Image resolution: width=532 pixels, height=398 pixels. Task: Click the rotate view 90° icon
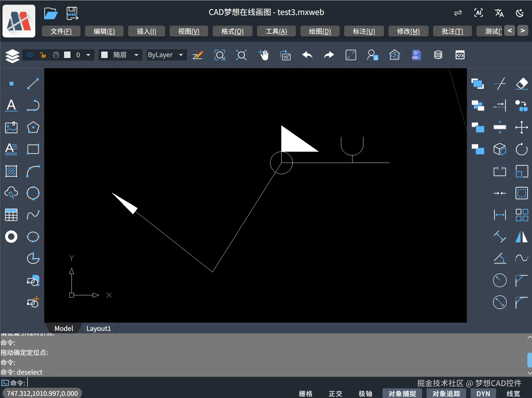pyautogui.click(x=285, y=55)
